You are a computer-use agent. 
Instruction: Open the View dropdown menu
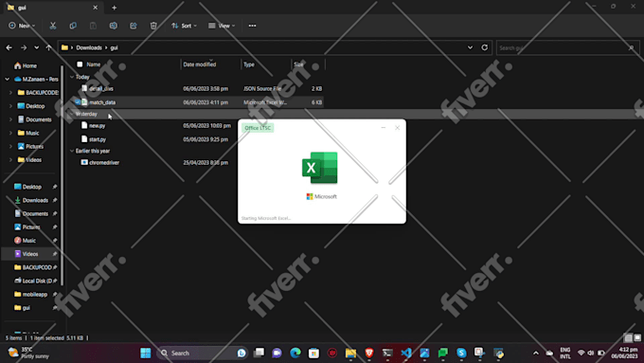(x=222, y=26)
